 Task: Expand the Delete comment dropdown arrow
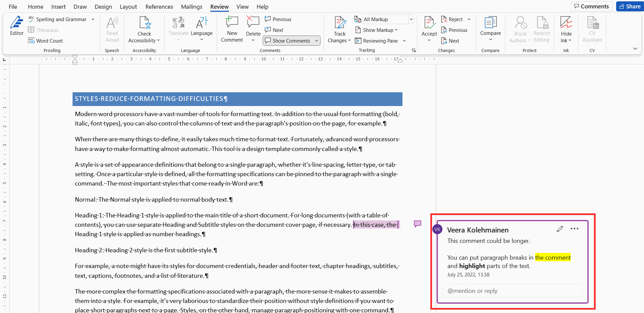point(253,41)
